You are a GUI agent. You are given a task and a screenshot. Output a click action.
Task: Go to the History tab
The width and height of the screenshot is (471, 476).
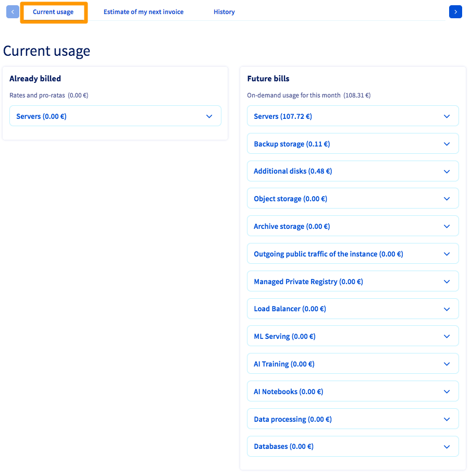click(224, 12)
